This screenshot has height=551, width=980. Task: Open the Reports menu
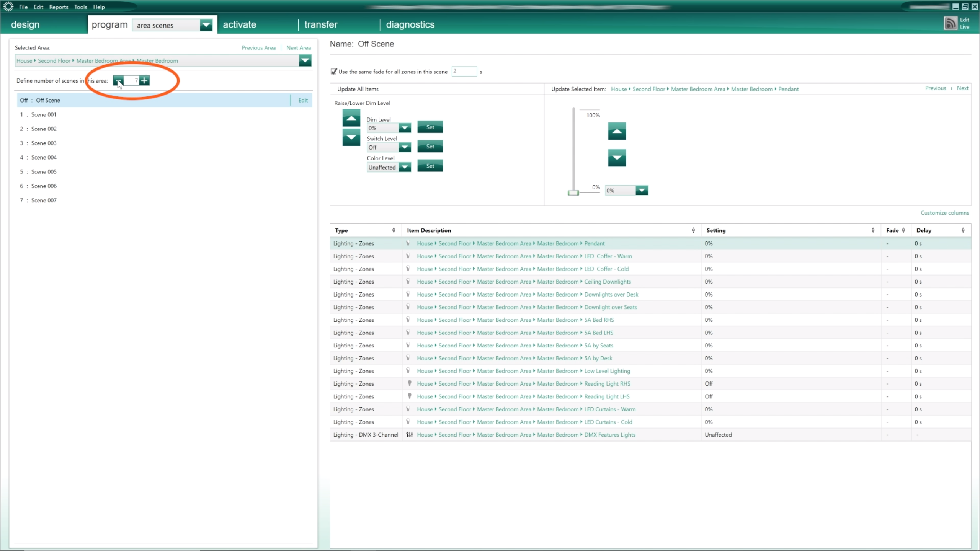(59, 7)
